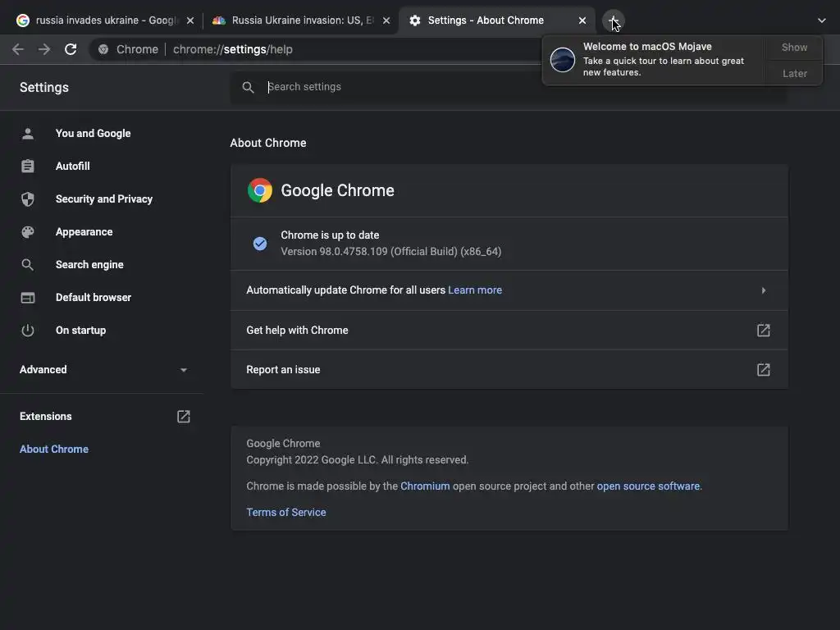Select You and Google in sidebar
Image resolution: width=840 pixels, height=630 pixels.
[x=93, y=134]
